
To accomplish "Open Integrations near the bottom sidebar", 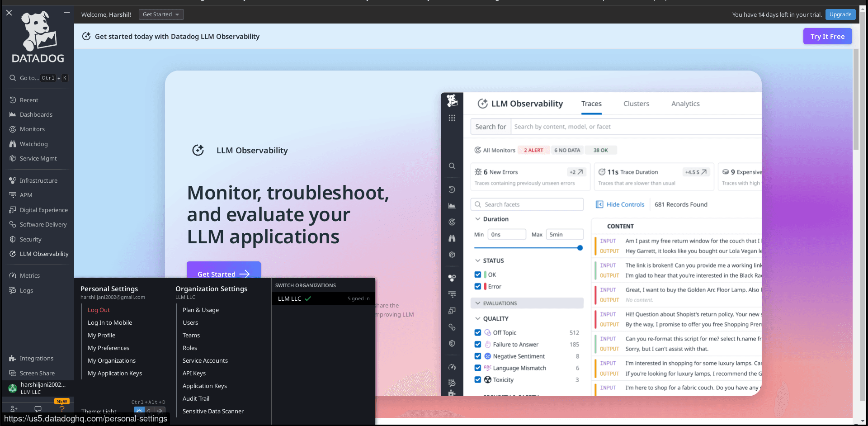I will coord(36,358).
